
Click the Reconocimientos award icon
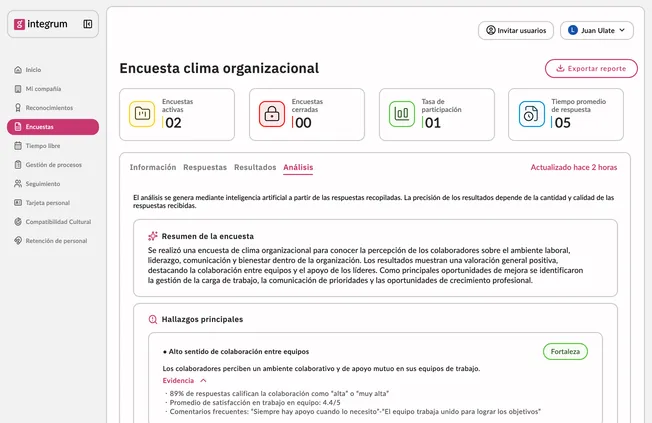pyautogui.click(x=18, y=108)
